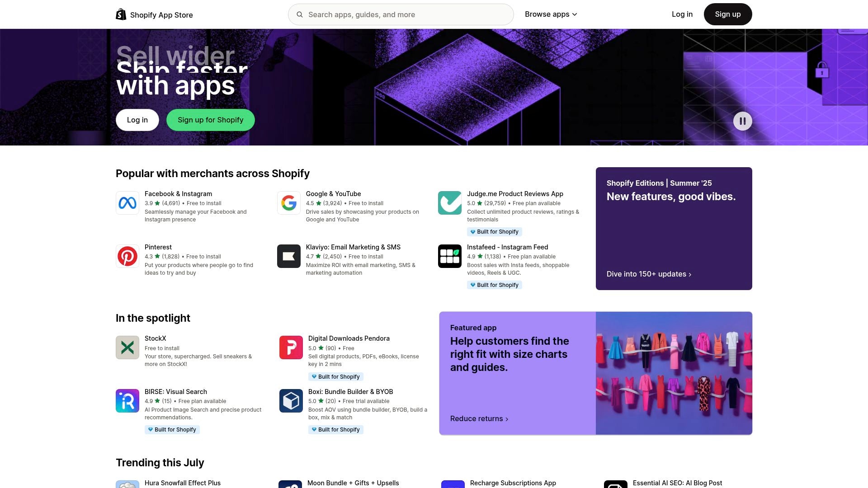Image resolution: width=868 pixels, height=488 pixels.
Task: Click the Shopify bag logo icon
Action: point(121,14)
